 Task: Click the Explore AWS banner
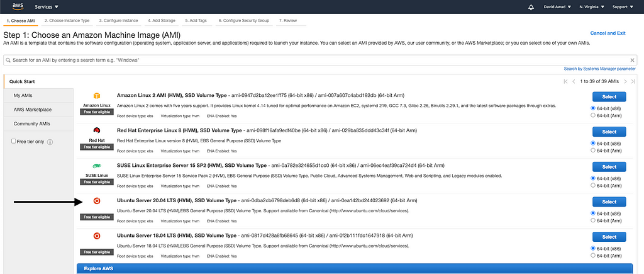tap(355, 269)
